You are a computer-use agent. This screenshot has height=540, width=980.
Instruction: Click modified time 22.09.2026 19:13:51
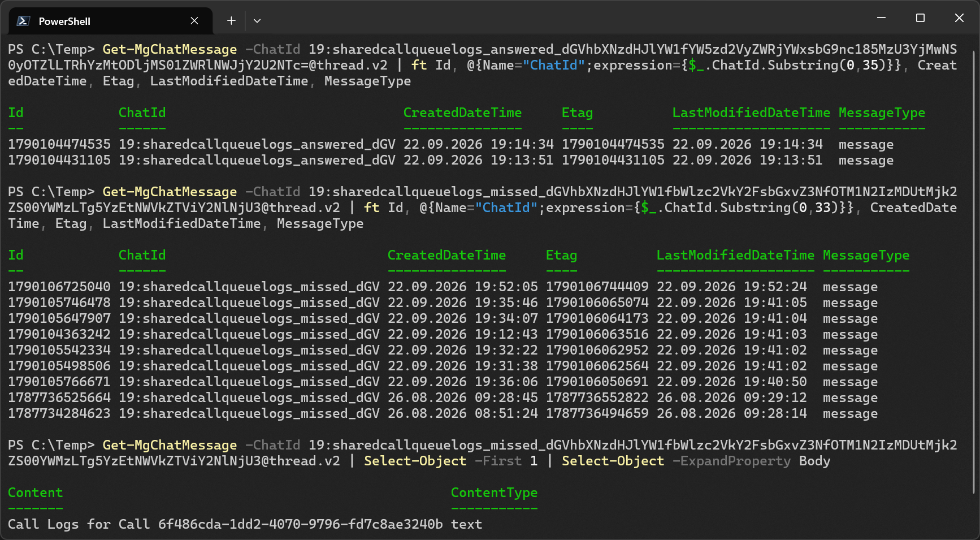coord(748,160)
